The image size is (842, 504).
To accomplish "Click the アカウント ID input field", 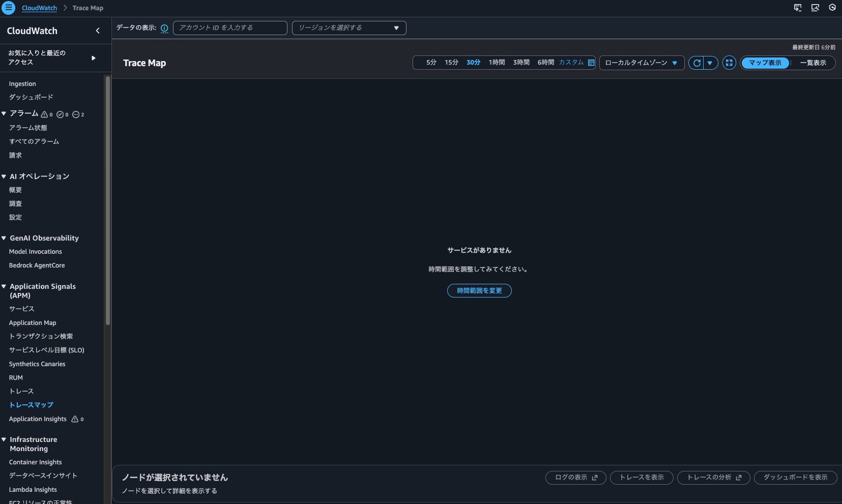I will tap(230, 27).
